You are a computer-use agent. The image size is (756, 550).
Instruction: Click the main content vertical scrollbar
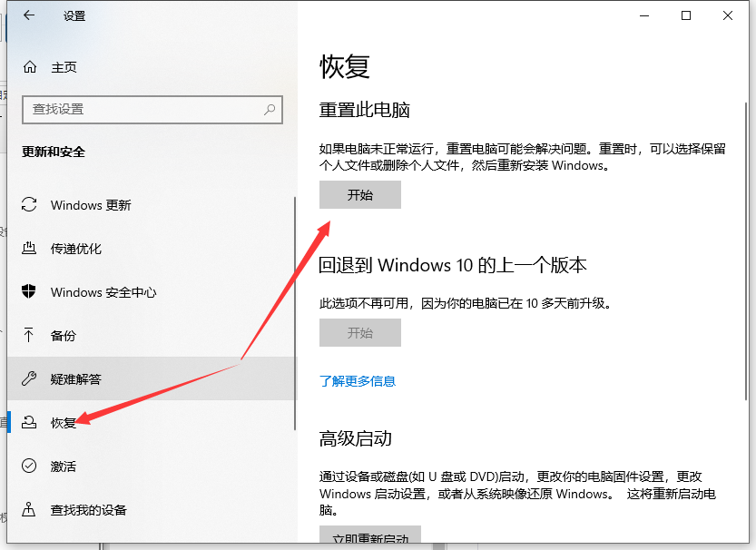point(746,250)
